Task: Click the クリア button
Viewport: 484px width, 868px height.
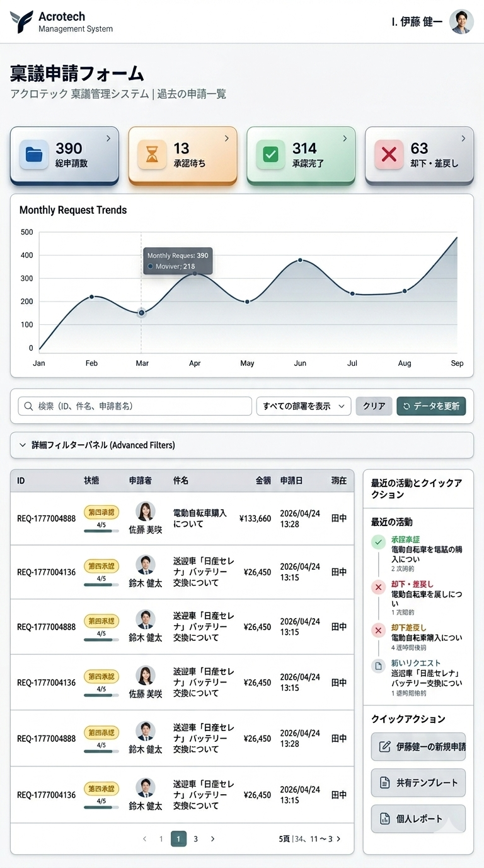Action: pos(374,406)
